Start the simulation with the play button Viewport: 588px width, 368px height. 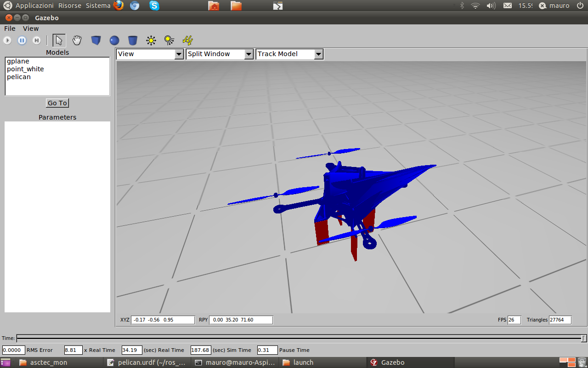click(x=7, y=40)
